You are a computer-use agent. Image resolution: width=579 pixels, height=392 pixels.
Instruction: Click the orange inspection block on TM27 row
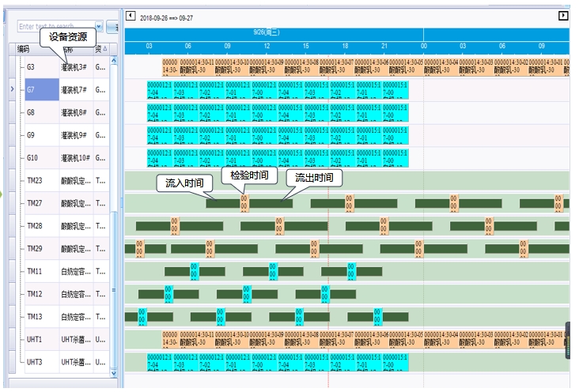[x=244, y=204]
